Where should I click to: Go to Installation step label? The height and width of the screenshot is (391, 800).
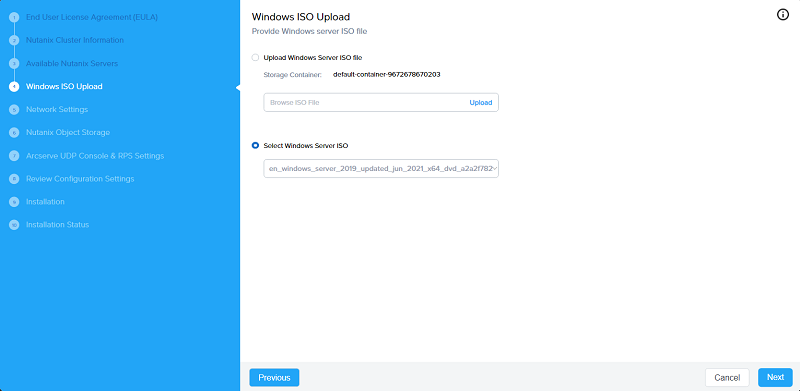click(45, 202)
